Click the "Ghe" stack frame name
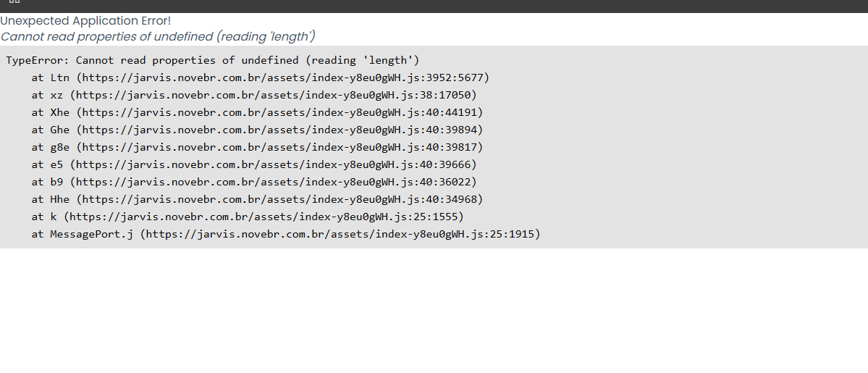Screen dimensions: 868x373 point(60,130)
